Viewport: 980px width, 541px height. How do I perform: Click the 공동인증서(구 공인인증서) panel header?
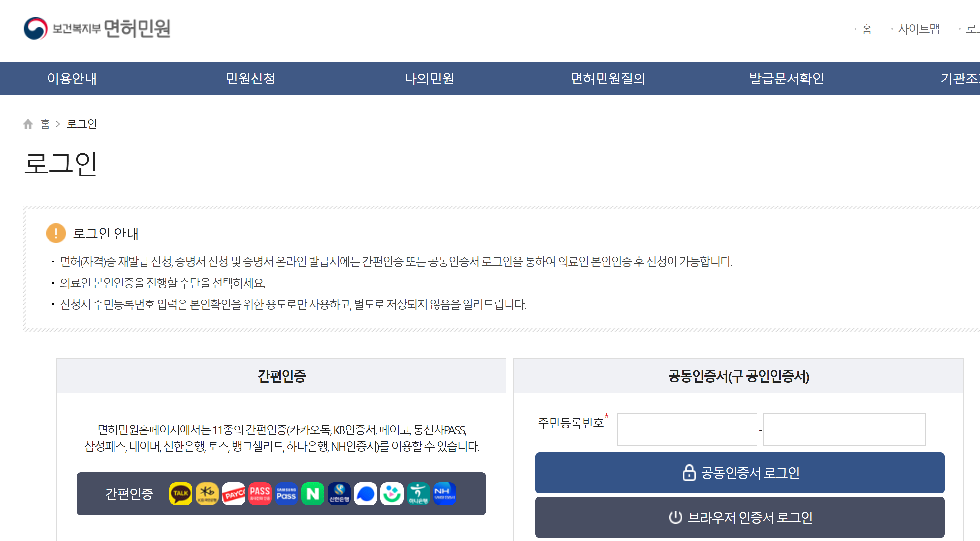pos(738,375)
